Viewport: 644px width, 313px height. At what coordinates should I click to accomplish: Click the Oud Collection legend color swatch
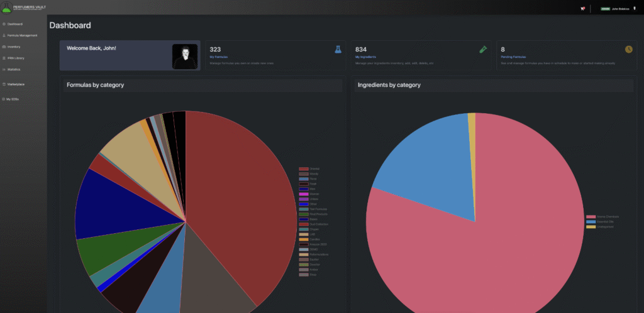coord(304,224)
